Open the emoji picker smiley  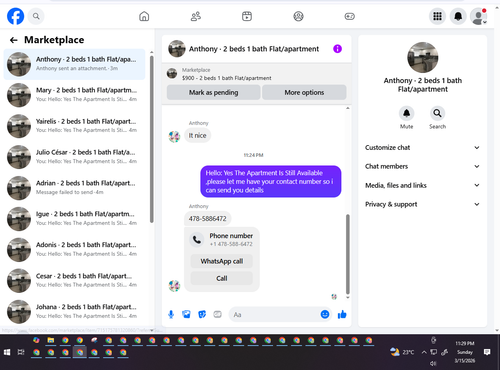(325, 314)
